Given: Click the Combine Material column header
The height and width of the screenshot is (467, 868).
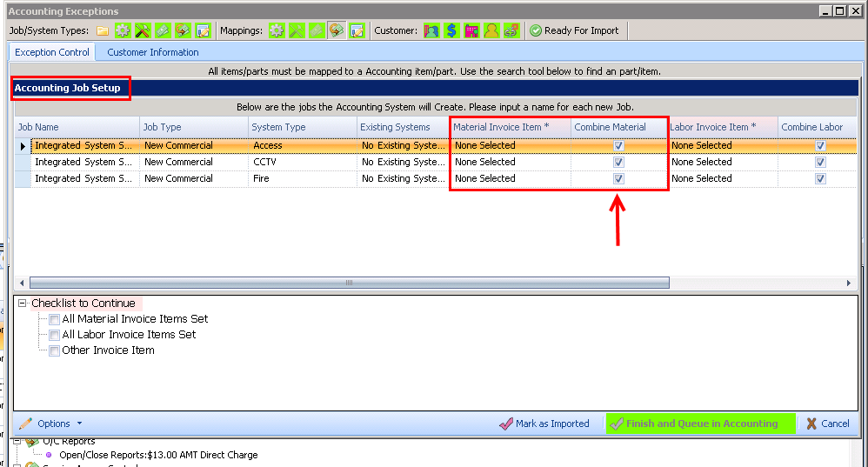Looking at the screenshot, I should click(x=619, y=127).
